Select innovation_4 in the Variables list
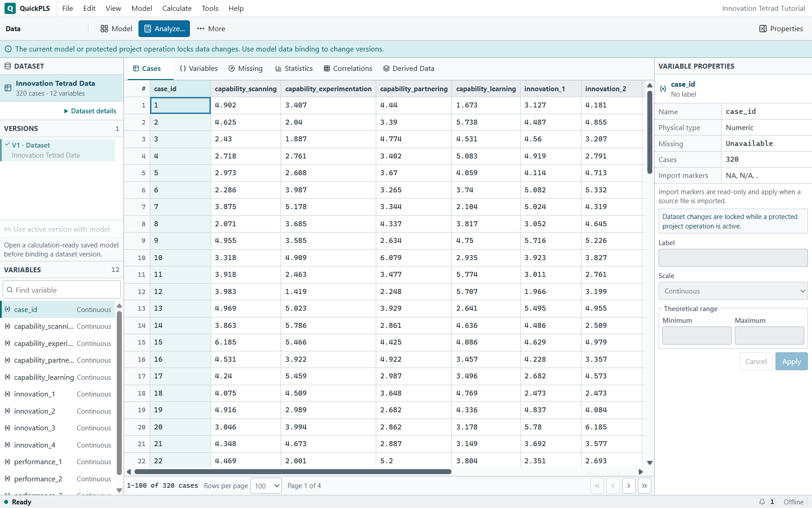Viewport: 812px width, 508px height. (x=58, y=445)
